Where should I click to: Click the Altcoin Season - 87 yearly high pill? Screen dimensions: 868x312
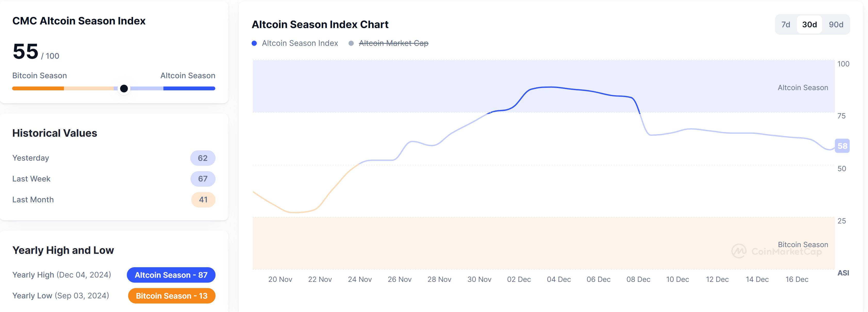click(x=171, y=275)
